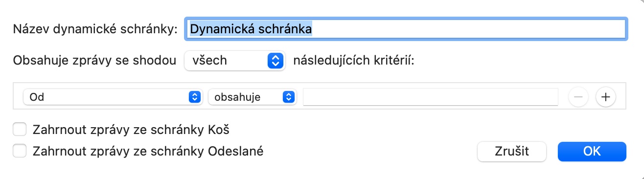The height and width of the screenshot is (179, 644).
Task: Focus the Dynamická schránka name field
Action: (x=405, y=29)
